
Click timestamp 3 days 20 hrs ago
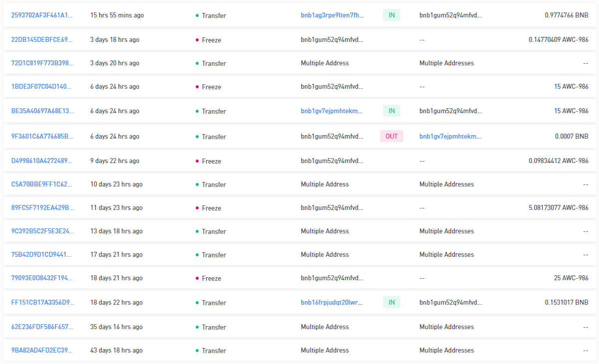(115, 63)
